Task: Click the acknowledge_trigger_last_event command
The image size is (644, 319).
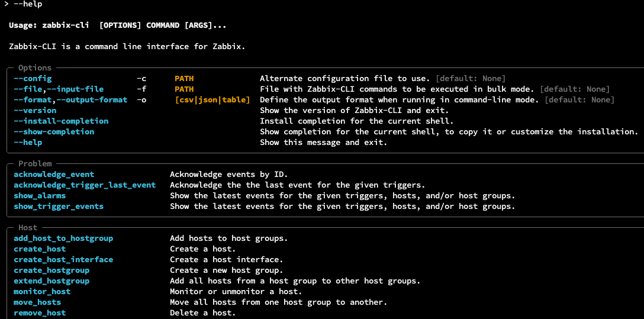Action: (85, 185)
